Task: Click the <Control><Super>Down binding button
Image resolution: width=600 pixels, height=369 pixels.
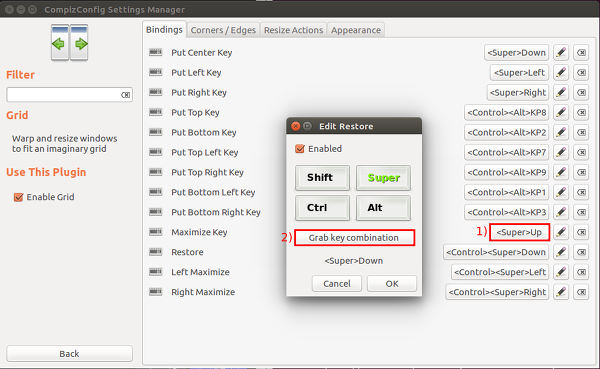Action: pos(496,252)
